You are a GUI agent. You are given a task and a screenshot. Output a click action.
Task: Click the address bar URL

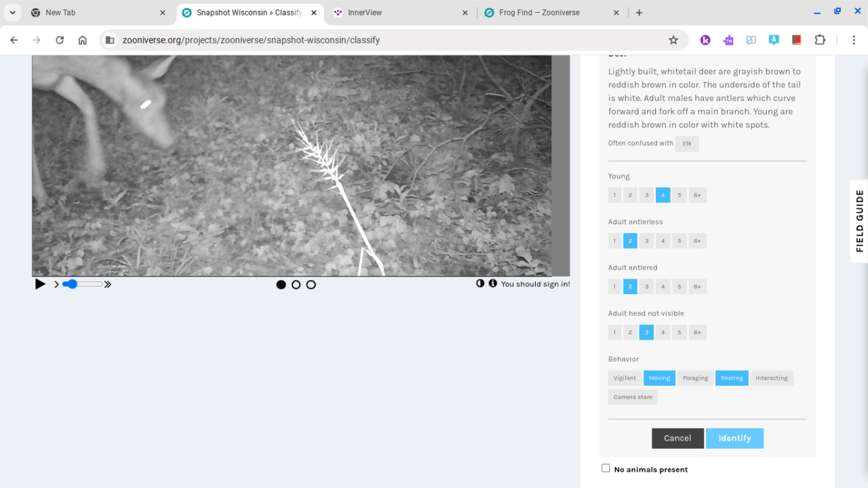pyautogui.click(x=251, y=40)
